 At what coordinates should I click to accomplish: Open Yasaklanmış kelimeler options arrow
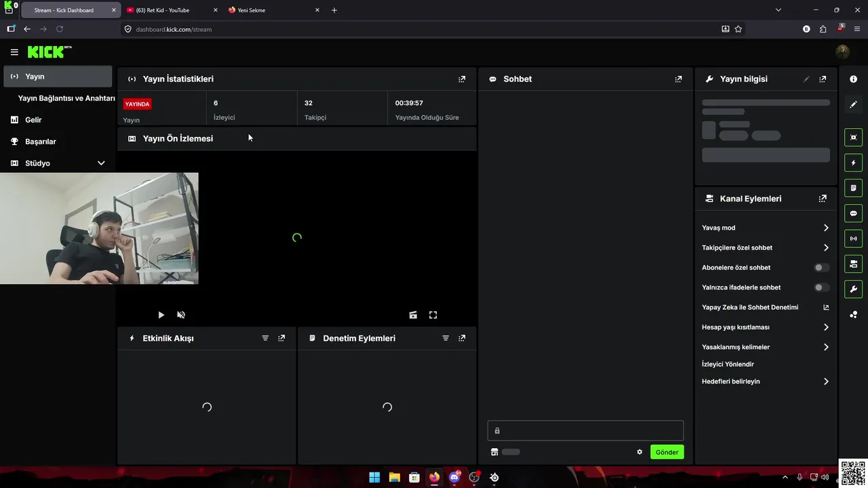[x=826, y=347]
